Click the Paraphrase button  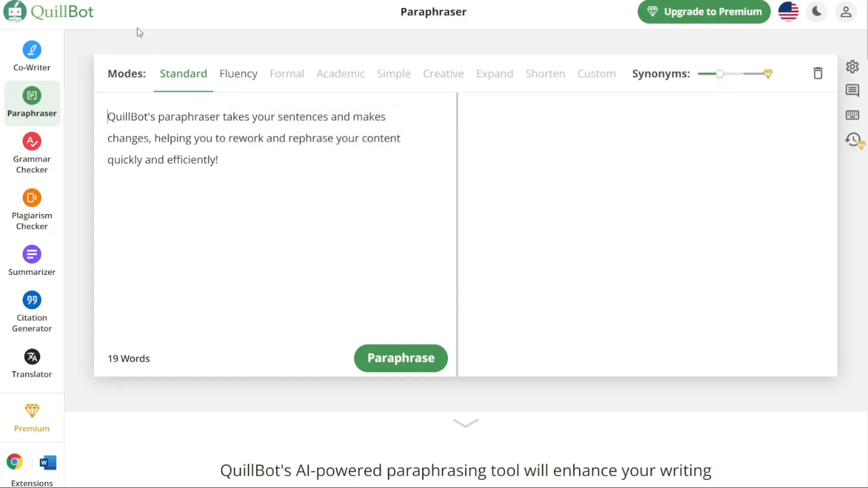coord(401,358)
